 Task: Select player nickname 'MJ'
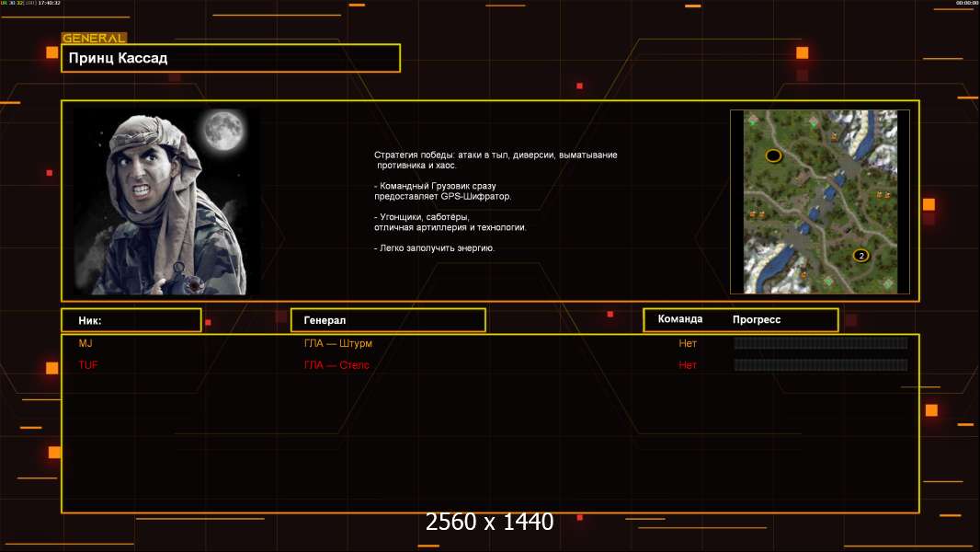pos(85,343)
